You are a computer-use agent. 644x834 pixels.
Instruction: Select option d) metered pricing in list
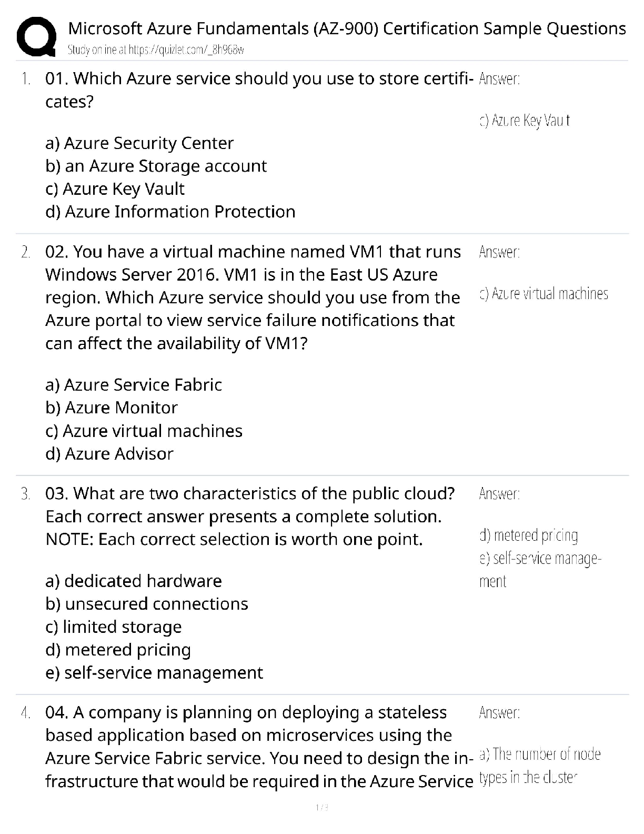point(118,650)
